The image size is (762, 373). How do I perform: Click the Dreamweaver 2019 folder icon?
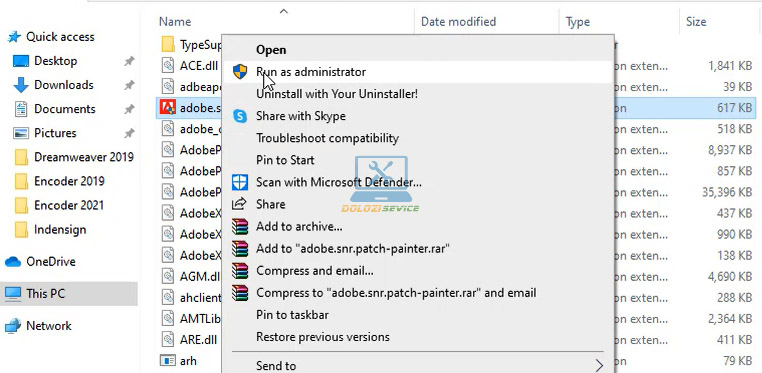coord(21,157)
